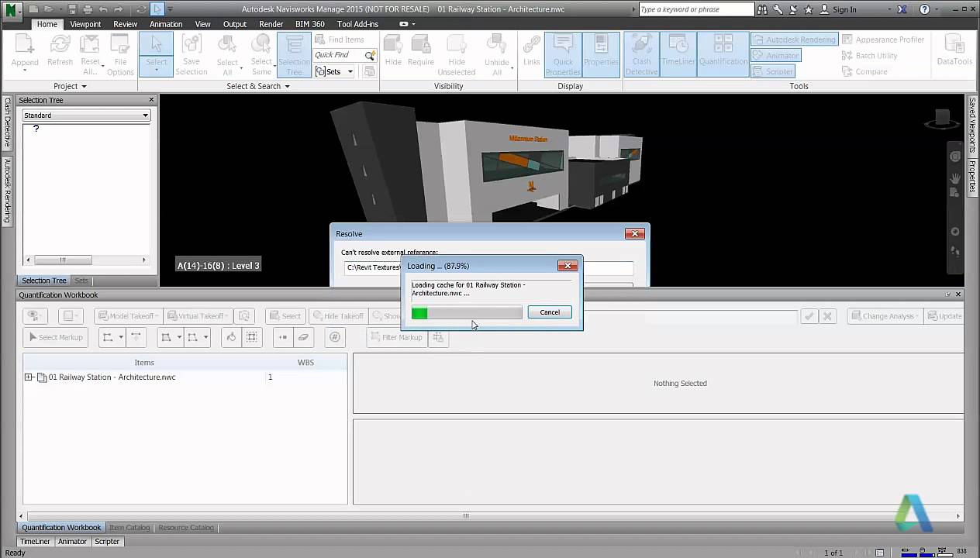Click the green loading progress bar
The width and height of the screenshot is (980, 558).
(x=467, y=312)
